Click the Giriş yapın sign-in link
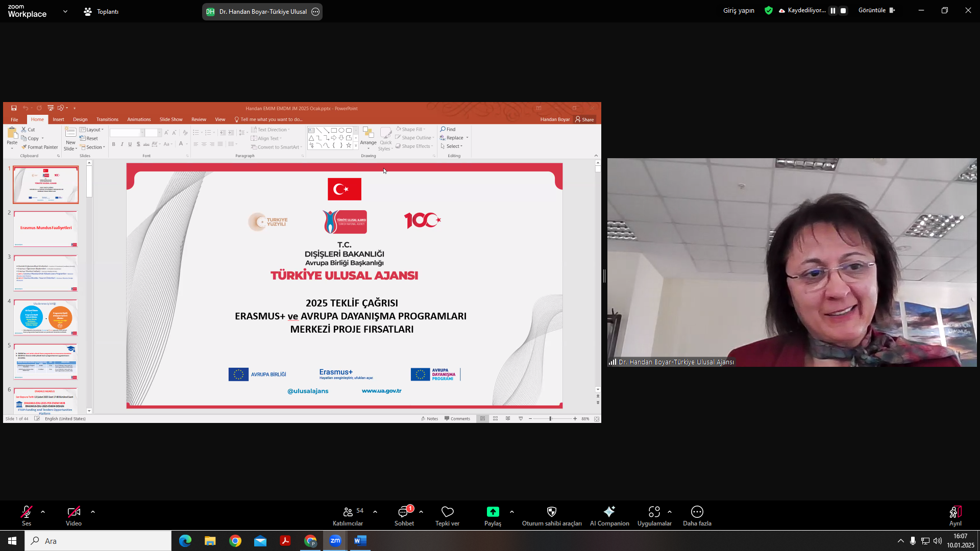Screen dimensions: 980x551 (738, 11)
